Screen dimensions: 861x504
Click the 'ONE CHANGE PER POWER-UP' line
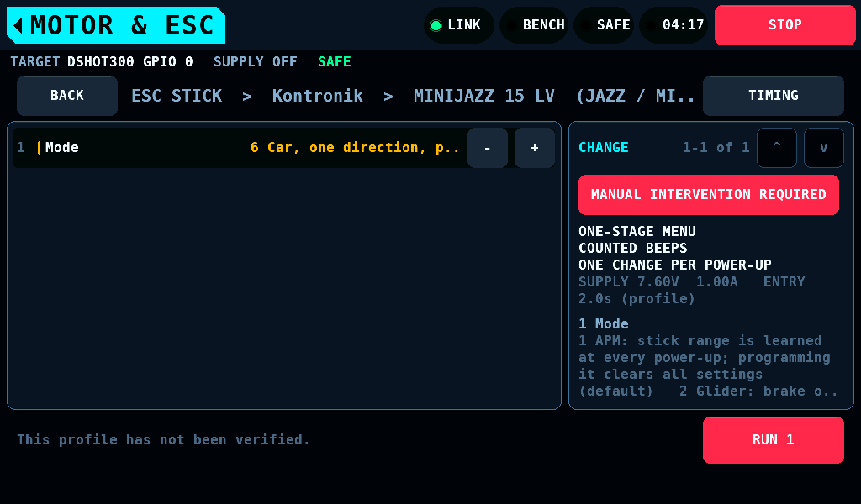click(675, 265)
